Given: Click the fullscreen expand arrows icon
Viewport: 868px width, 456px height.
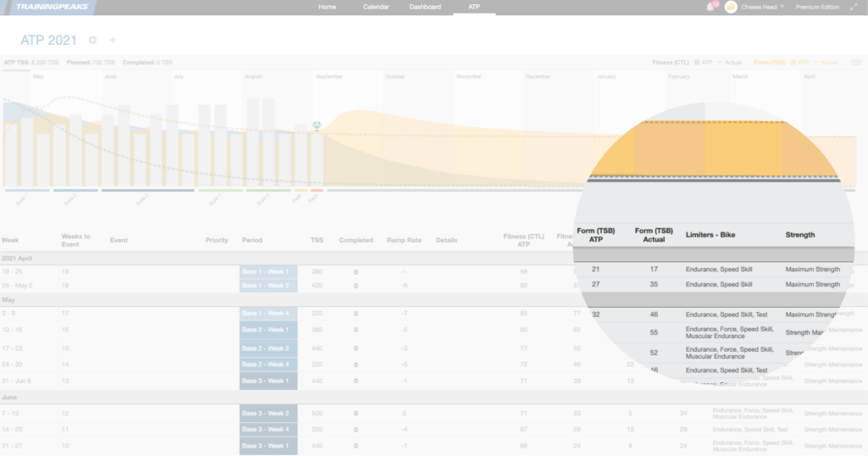Looking at the screenshot, I should point(854,7).
